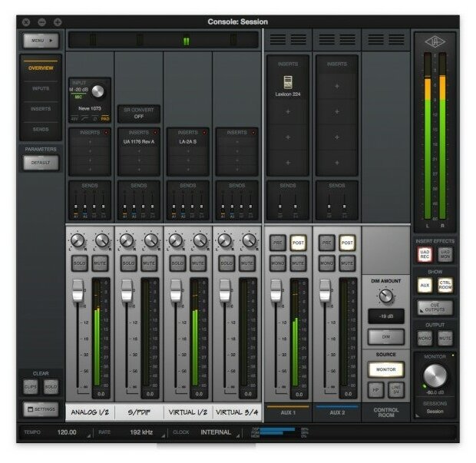
Task: Select the HP source in the control room
Action: click(375, 390)
